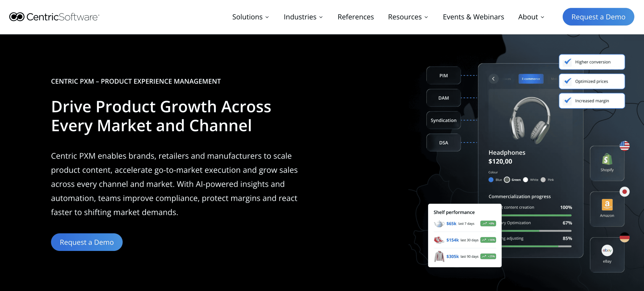Click the red sneakers product icon
The height and width of the screenshot is (291, 644).
(x=439, y=240)
